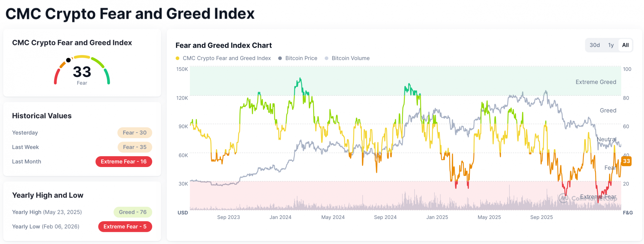Click the 'Extreme Fear - 16' Last Month badge
The height and width of the screenshot is (244, 644).
(124, 161)
